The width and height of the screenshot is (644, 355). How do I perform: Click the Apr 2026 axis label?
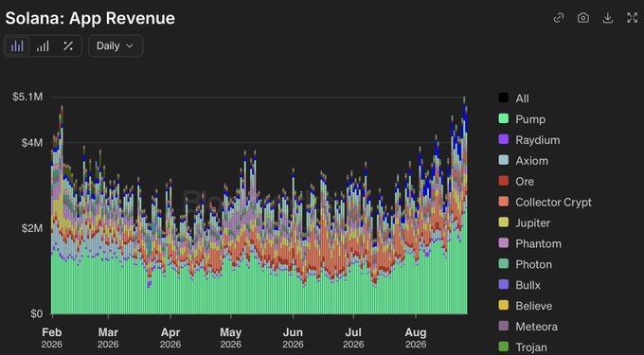coord(170,338)
